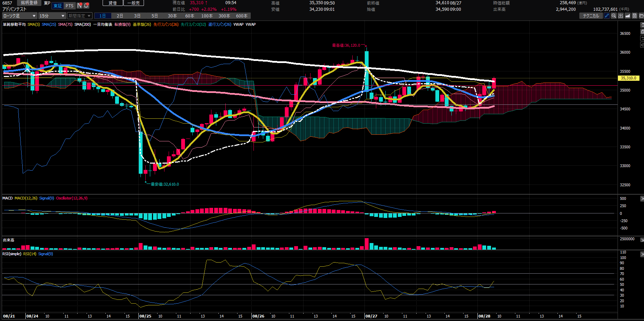This screenshot has height=321, width=644.
Task: Expand the 期間指定 dropdown
Action: [80, 16]
